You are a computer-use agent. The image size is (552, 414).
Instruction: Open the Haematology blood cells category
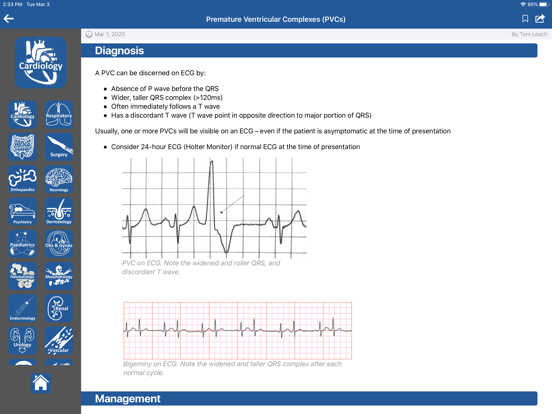(23, 276)
